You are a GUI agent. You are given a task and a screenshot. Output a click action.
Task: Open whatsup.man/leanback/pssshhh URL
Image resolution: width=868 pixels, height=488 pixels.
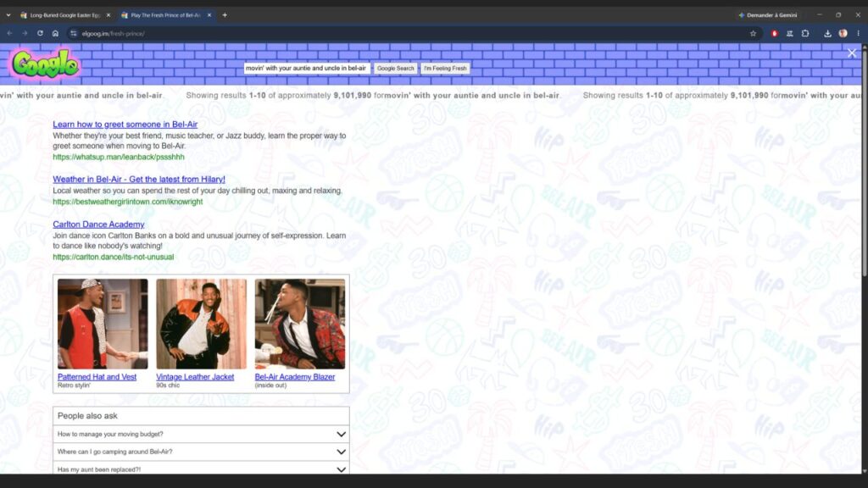point(119,157)
